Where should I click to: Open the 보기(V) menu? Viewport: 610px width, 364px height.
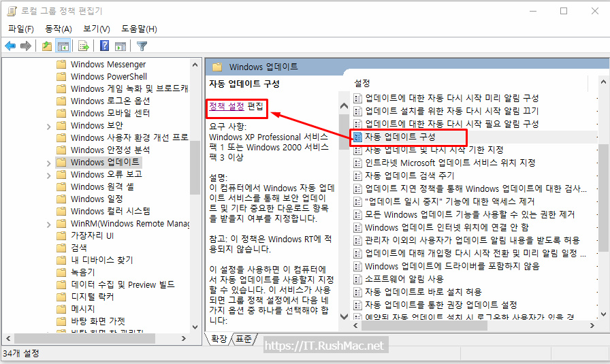pyautogui.click(x=97, y=29)
